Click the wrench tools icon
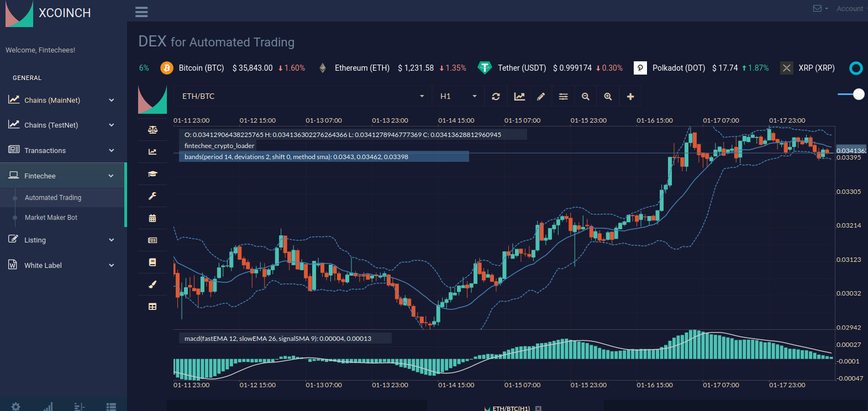The image size is (868, 411). tap(152, 196)
